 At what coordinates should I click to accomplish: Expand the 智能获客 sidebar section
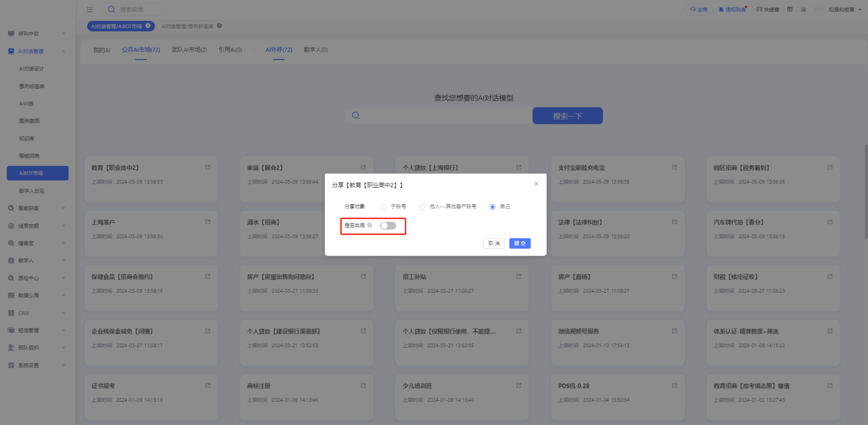click(37, 209)
